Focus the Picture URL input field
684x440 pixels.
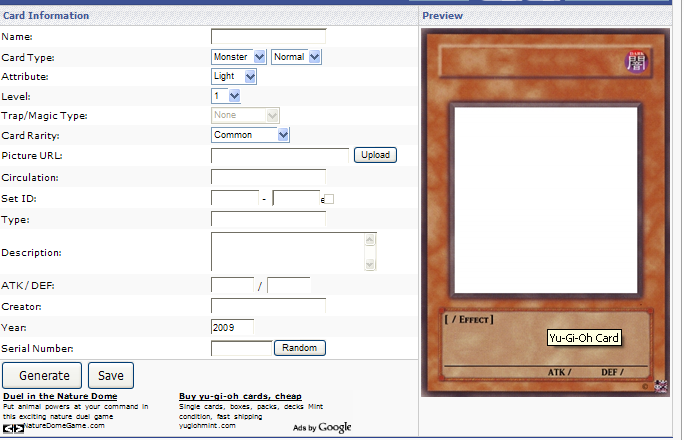click(280, 156)
